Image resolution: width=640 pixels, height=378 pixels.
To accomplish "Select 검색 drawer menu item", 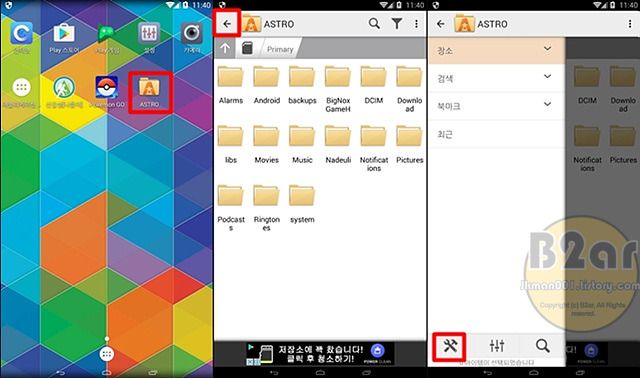I will 497,78.
